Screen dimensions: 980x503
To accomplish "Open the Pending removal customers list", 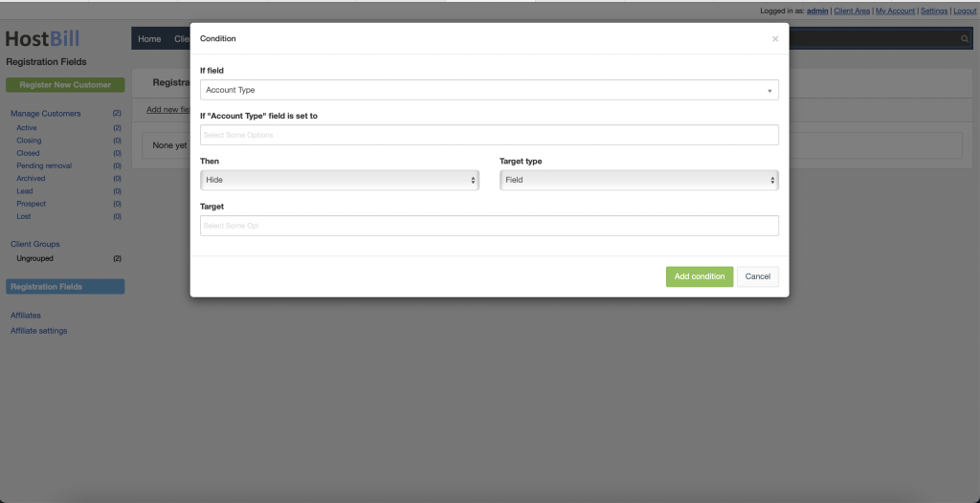I will click(44, 165).
